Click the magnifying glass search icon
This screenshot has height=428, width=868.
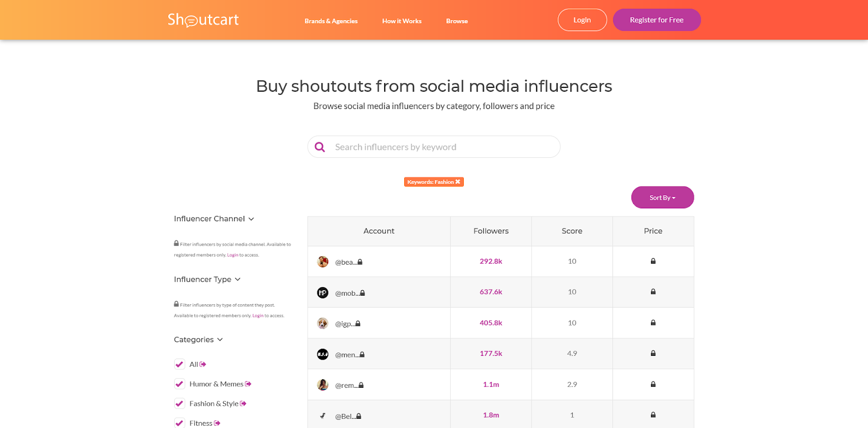[x=320, y=147]
